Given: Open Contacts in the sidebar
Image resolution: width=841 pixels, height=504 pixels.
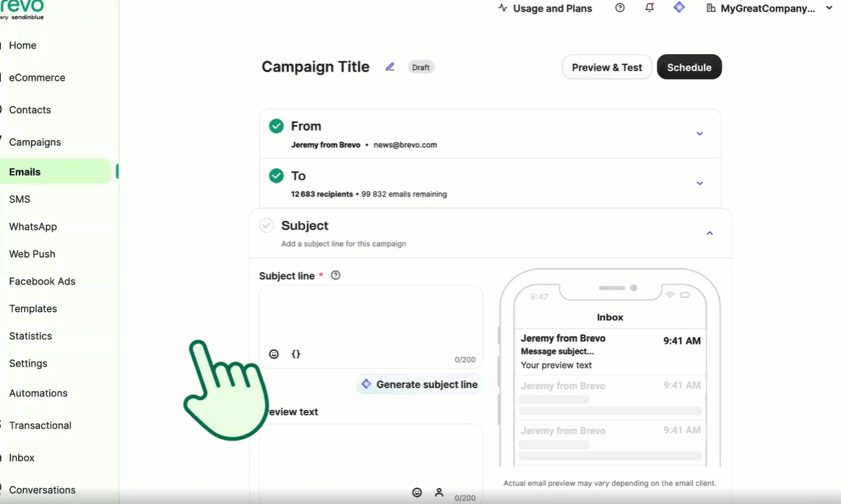Looking at the screenshot, I should [30, 110].
